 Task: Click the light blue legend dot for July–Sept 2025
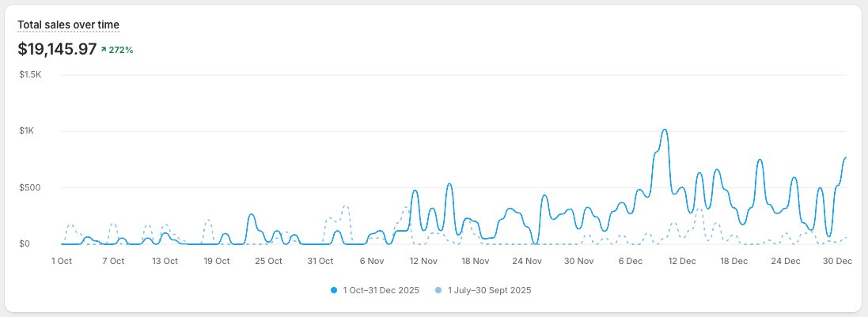point(440,290)
